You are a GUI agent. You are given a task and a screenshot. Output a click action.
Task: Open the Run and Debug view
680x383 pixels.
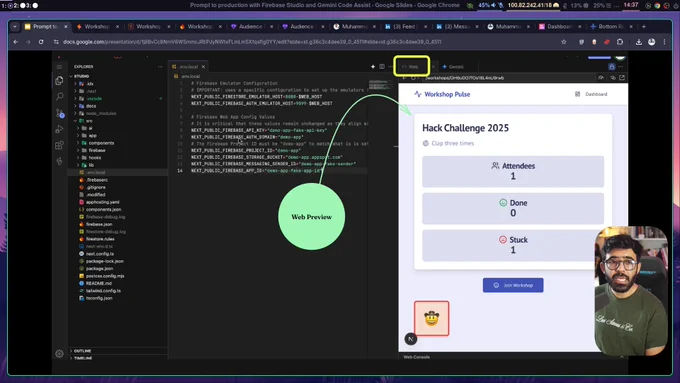[59, 129]
